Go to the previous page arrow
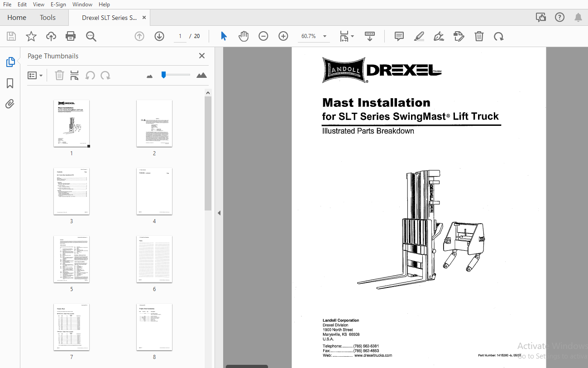Image resolution: width=588 pixels, height=368 pixels. click(139, 36)
